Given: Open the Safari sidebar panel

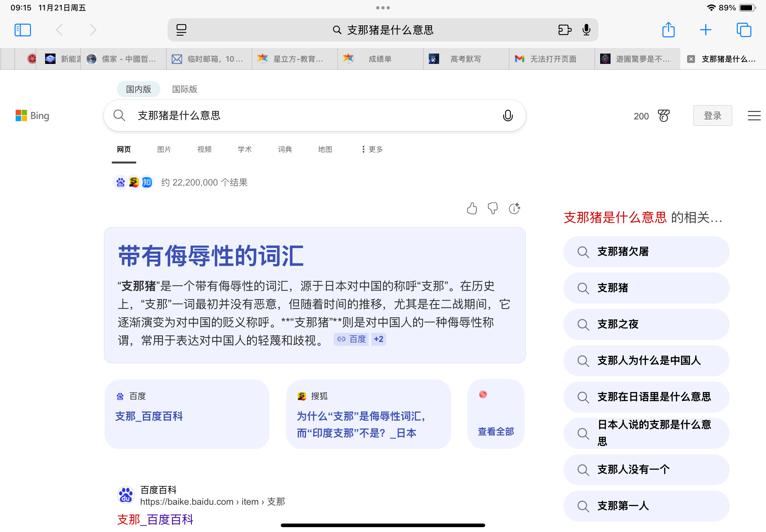Looking at the screenshot, I should pos(23,30).
